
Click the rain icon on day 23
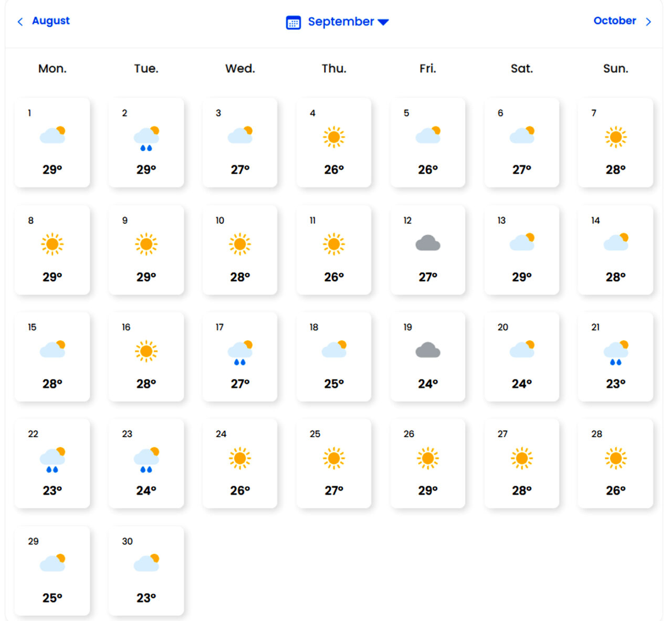click(x=146, y=459)
